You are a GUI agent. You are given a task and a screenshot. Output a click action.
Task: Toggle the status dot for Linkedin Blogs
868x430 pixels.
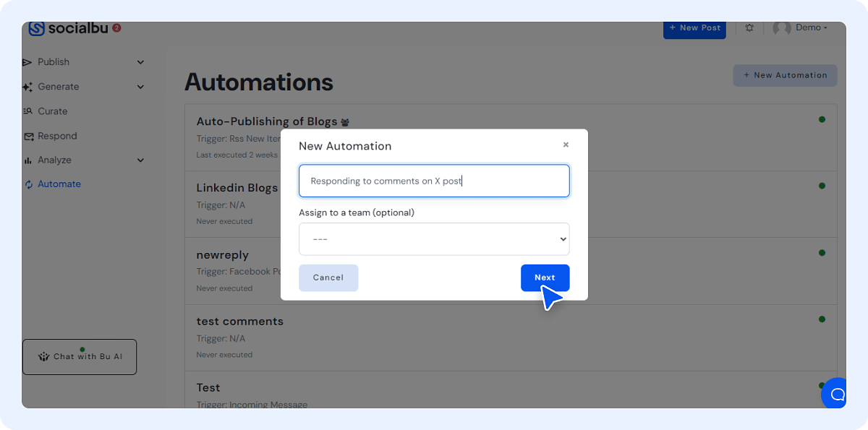coord(822,186)
